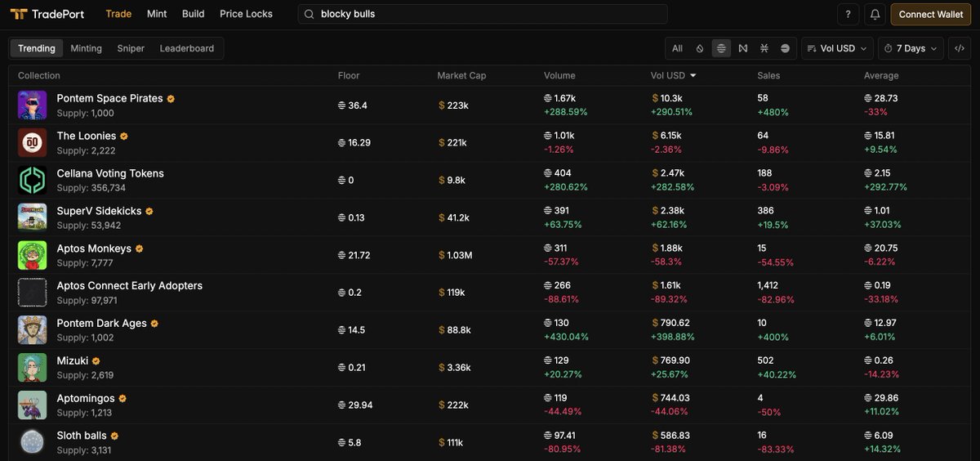Click Aptos Connect Early Adopters avatar
Viewport: 980px width, 461px height.
click(x=32, y=293)
